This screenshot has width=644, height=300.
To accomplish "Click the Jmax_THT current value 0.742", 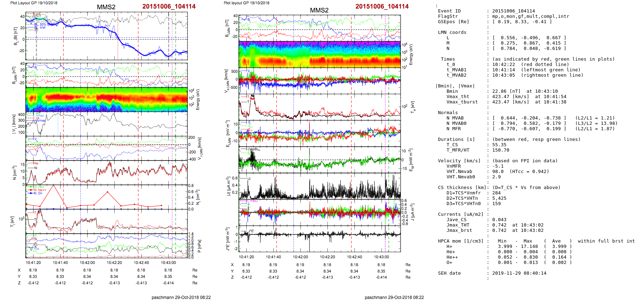I will [x=499, y=225].
